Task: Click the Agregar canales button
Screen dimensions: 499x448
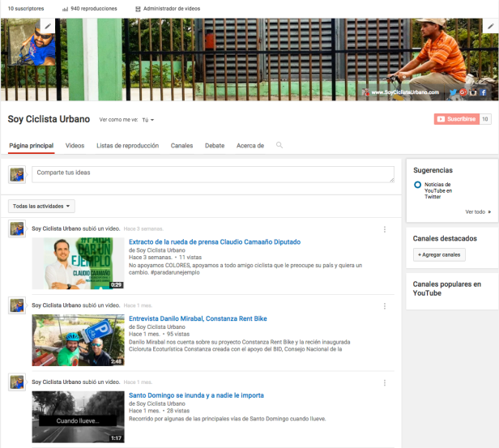Action: (x=439, y=254)
